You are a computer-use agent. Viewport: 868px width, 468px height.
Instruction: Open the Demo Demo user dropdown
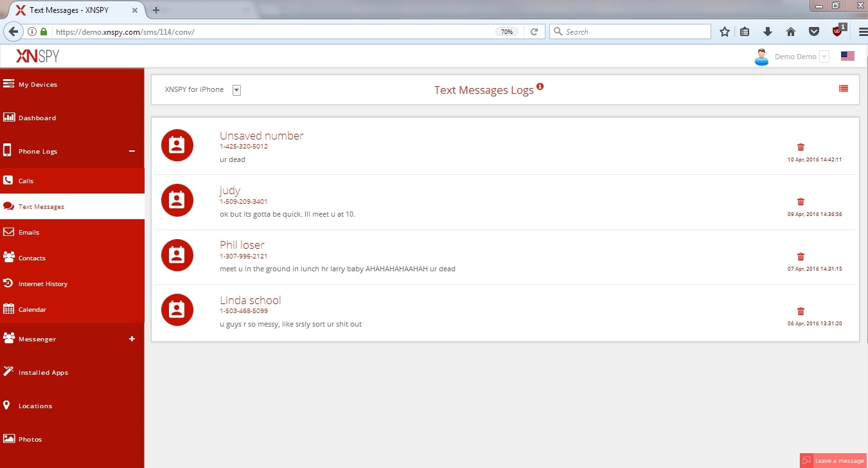(824, 57)
